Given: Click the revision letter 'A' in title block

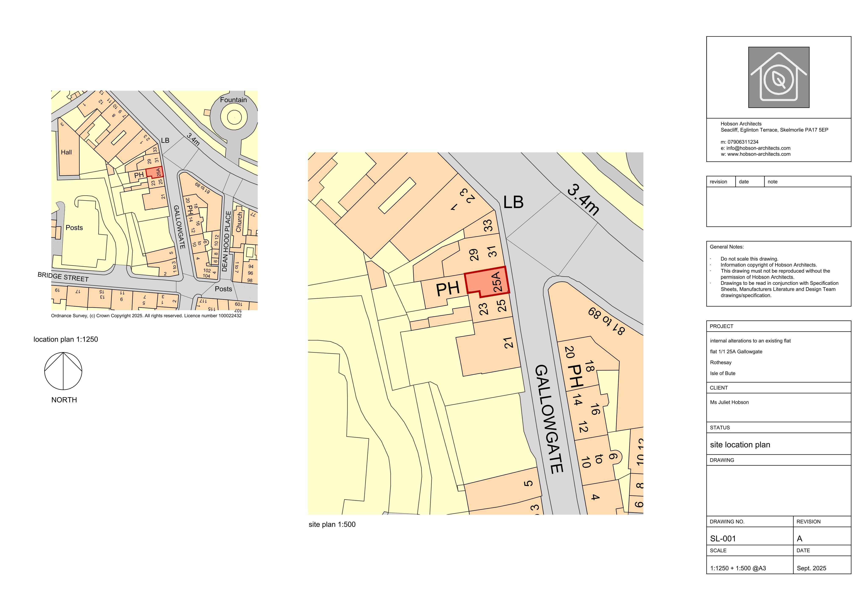Looking at the screenshot, I should (799, 538).
